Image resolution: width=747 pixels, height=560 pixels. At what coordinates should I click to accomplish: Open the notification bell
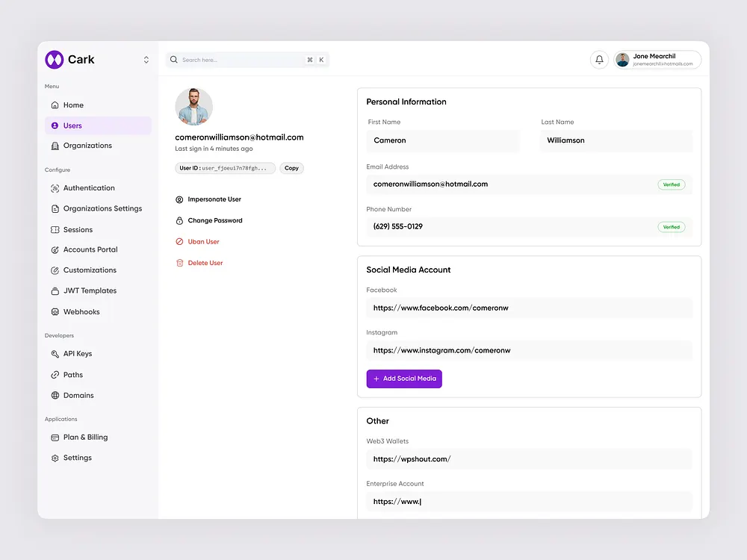(599, 59)
